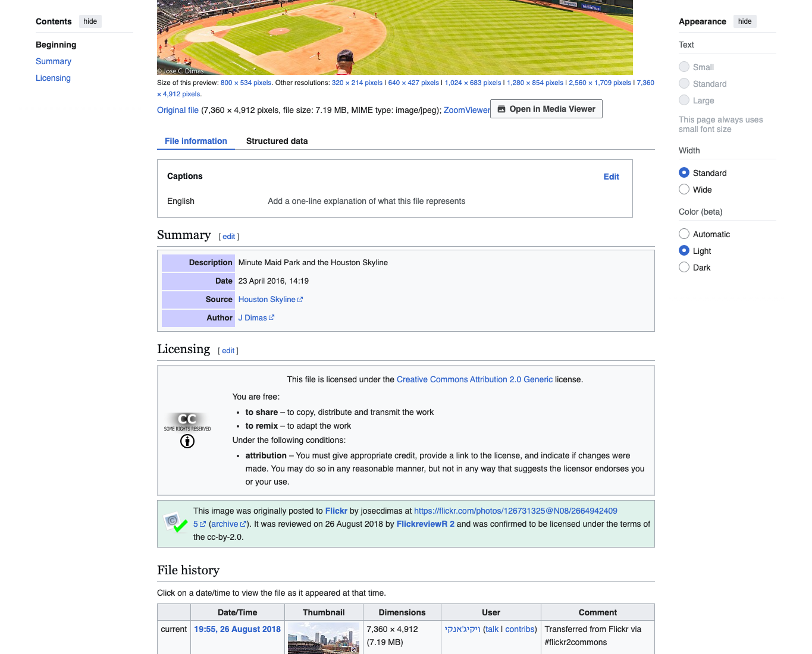
Task: Hide the Appearance panel
Action: 745,21
